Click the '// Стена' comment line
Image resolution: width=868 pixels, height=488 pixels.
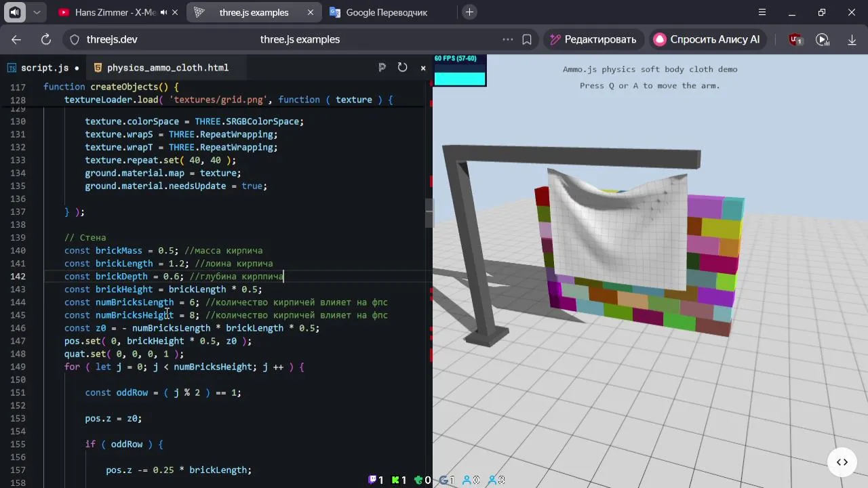pos(85,238)
